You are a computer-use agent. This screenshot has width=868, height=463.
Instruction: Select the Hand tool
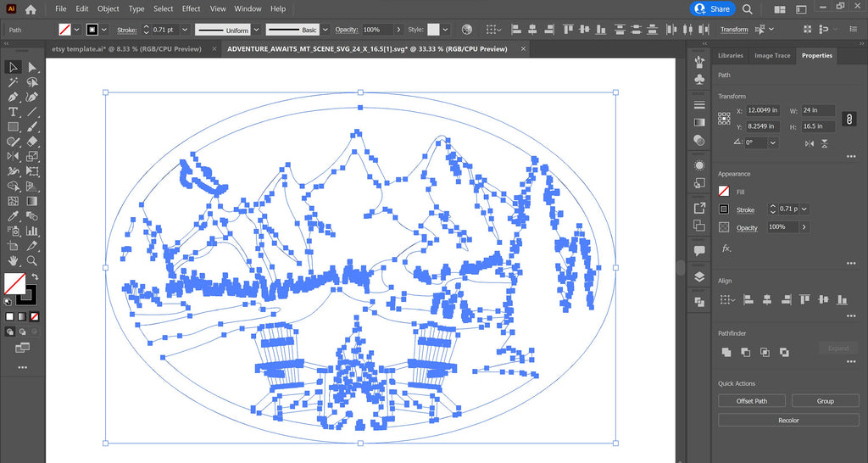coord(13,260)
